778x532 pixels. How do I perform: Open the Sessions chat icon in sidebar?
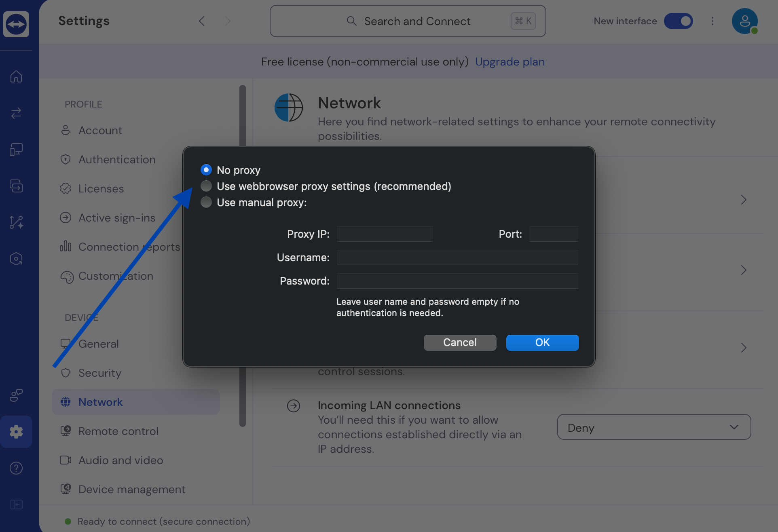click(x=16, y=186)
